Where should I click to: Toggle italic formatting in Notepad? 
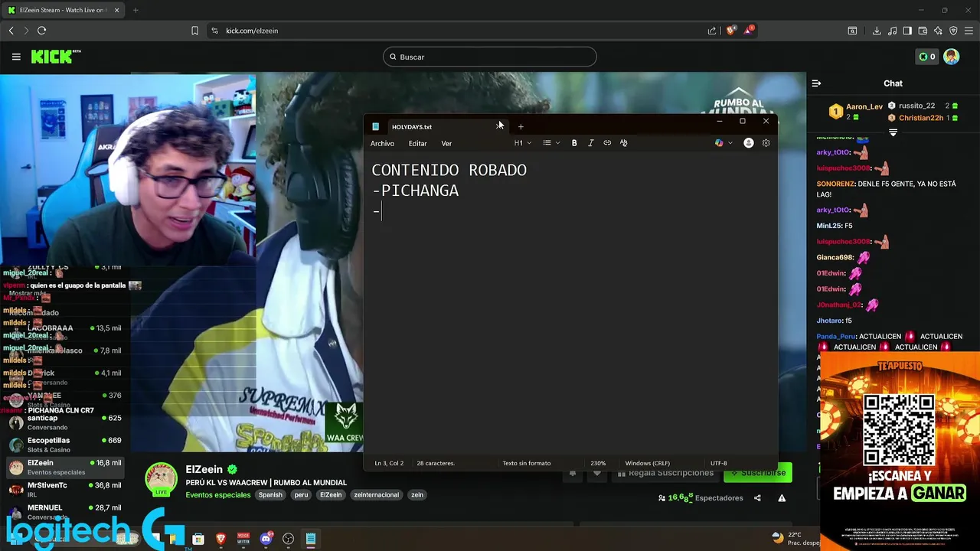point(590,143)
